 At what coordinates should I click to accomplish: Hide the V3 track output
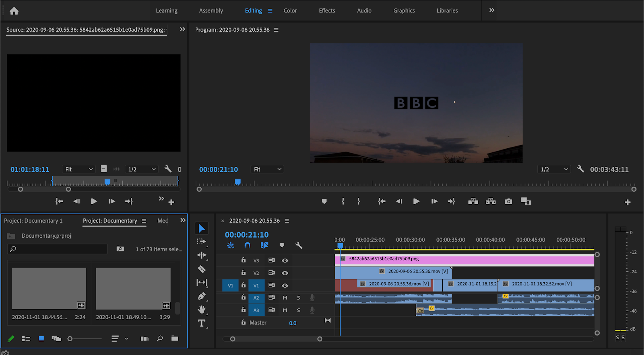285,261
